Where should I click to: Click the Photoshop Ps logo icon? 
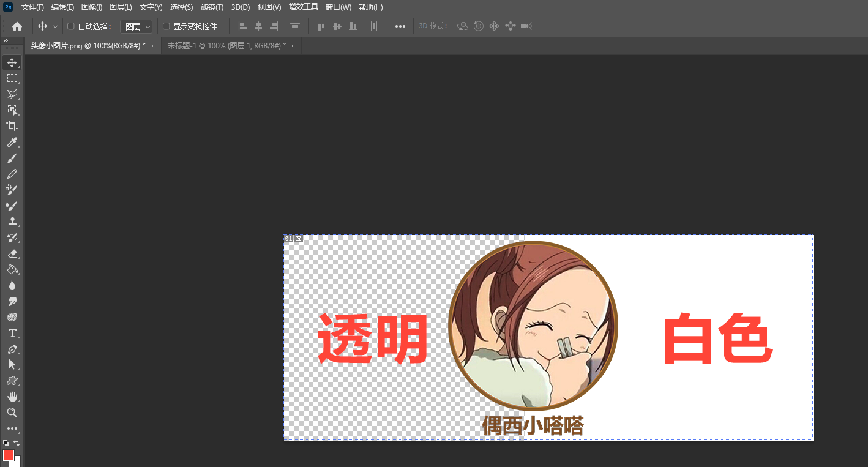tap(8, 7)
